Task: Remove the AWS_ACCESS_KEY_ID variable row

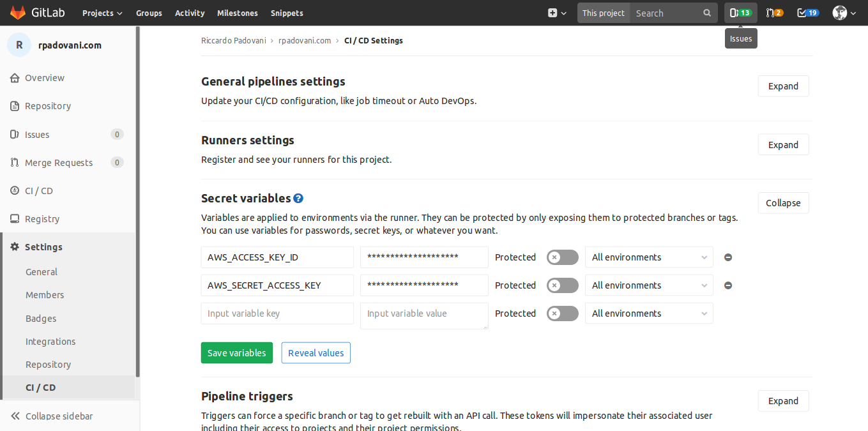Action: coord(727,257)
